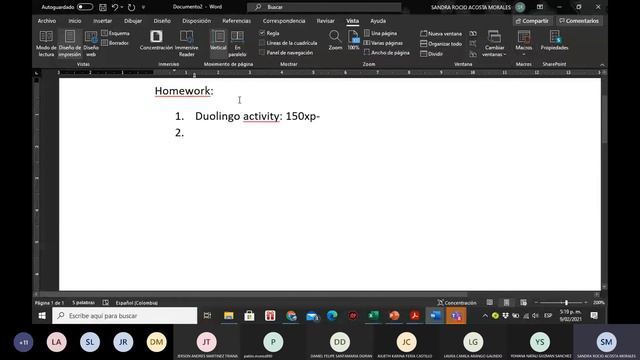This screenshot has width=640, height=360.
Task: Choose Ancho de página zoom option
Action: coord(387,53)
